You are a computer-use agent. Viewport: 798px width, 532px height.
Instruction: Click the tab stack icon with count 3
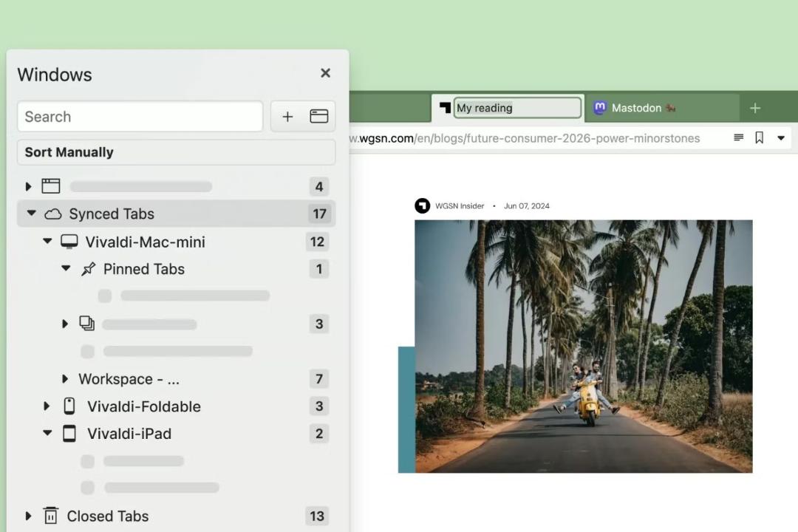coord(87,324)
